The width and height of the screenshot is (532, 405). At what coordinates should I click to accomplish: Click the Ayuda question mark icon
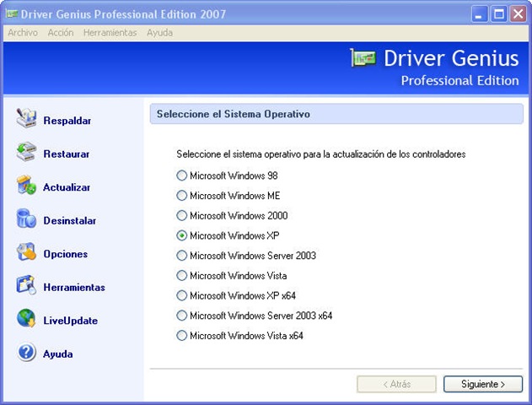click(x=26, y=352)
